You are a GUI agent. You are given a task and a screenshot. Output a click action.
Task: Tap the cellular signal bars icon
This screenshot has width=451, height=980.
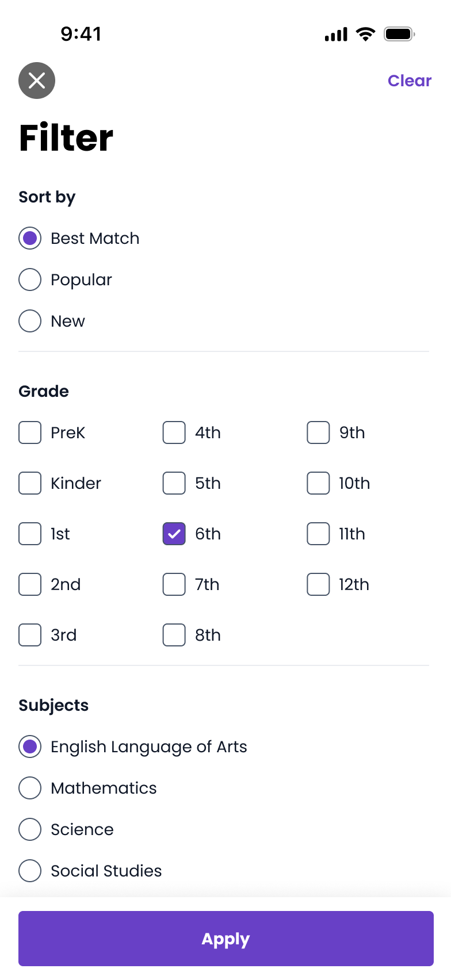335,34
